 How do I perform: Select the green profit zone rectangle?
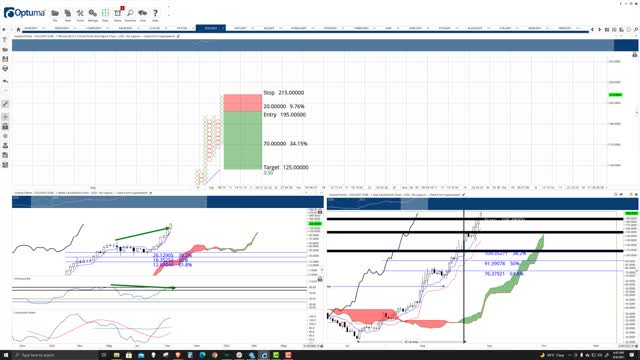[x=243, y=140]
